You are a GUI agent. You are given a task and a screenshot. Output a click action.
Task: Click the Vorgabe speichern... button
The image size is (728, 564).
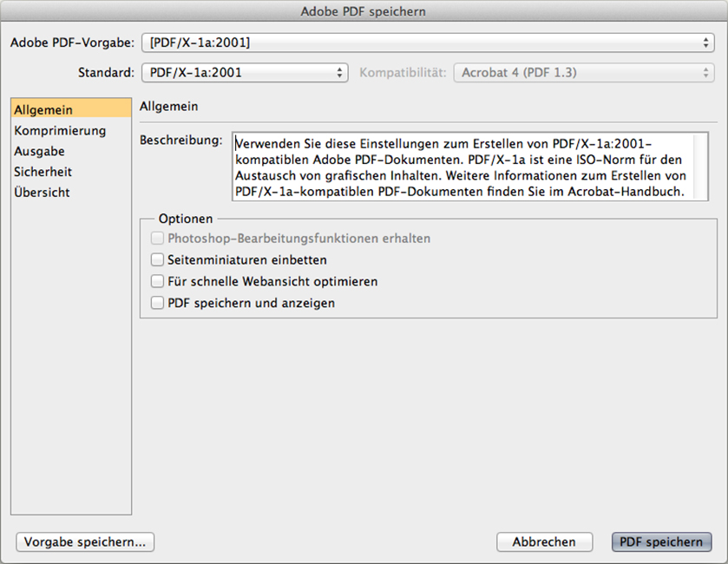coord(85,541)
